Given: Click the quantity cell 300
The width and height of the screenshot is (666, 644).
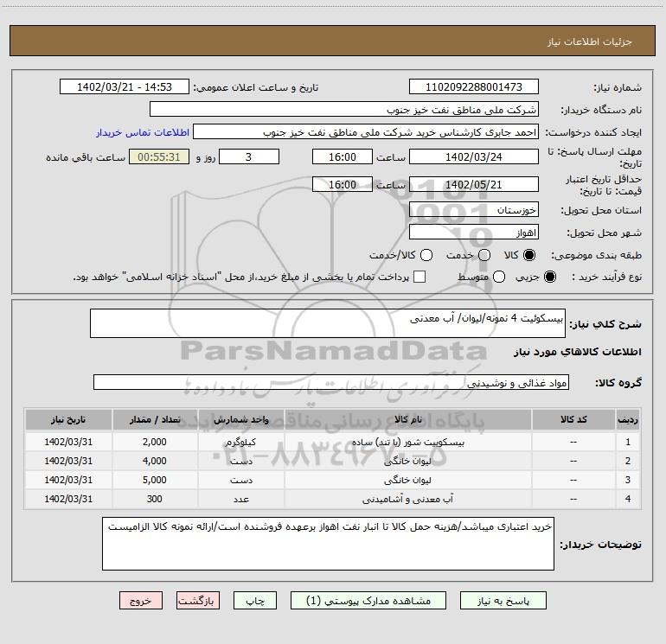Looking at the screenshot, I should pyautogui.click(x=155, y=500).
